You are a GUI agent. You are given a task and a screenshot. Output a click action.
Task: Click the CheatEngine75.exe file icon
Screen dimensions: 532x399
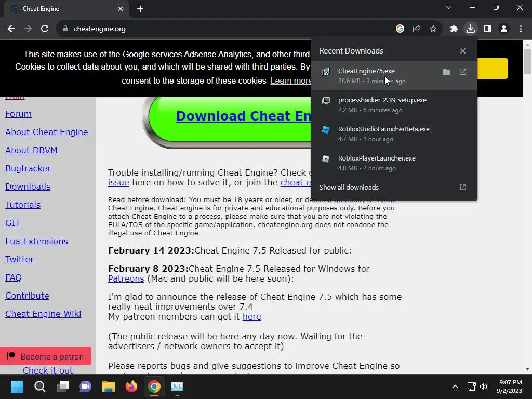click(x=326, y=72)
